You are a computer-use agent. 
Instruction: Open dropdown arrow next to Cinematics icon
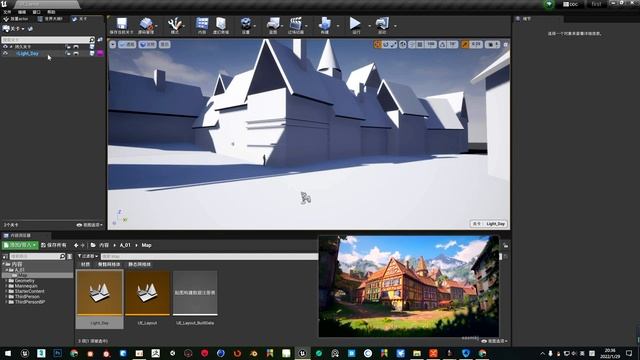(x=306, y=26)
